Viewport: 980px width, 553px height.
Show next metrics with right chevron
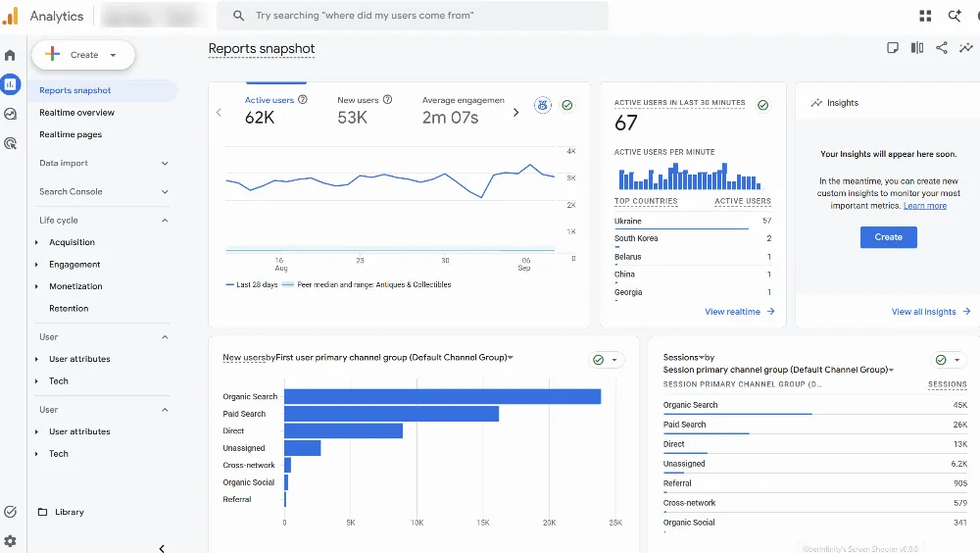coord(515,113)
